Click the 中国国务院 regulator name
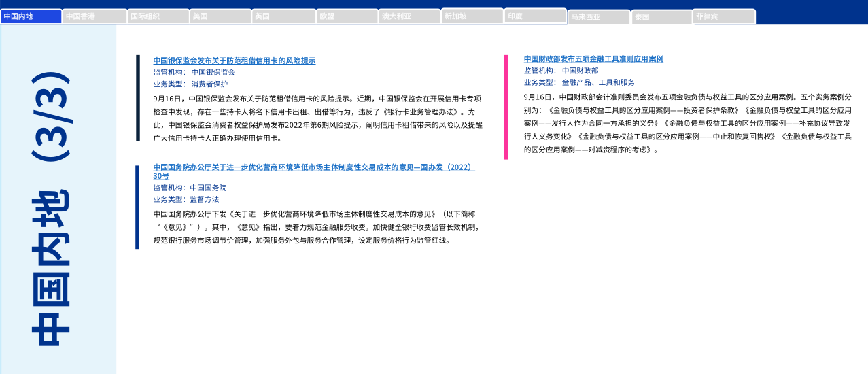The width and height of the screenshot is (868, 374). 208,188
